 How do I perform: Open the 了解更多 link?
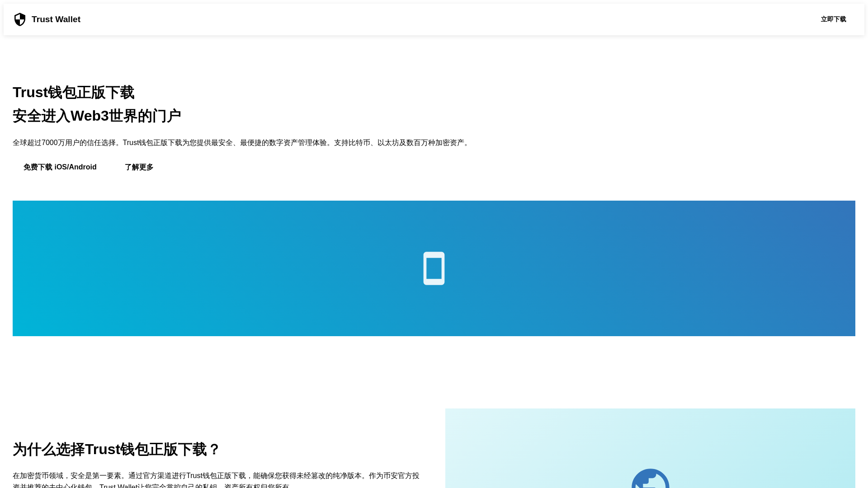point(139,167)
